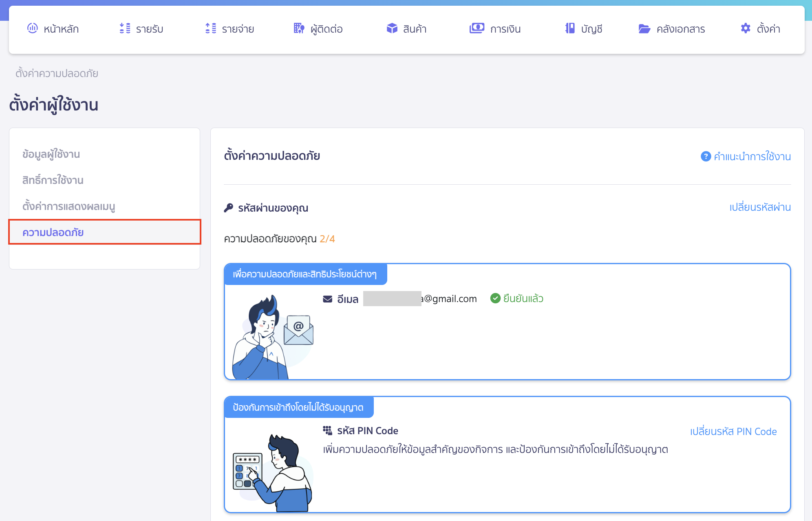Click the 2/4 security score indicator
Screen dimensions: 812x521
click(327, 238)
